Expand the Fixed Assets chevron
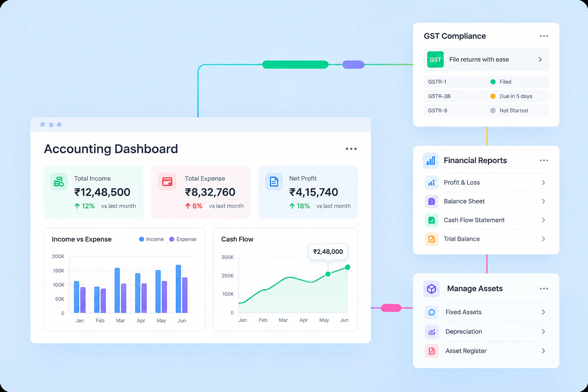The image size is (588, 392). pyautogui.click(x=543, y=312)
